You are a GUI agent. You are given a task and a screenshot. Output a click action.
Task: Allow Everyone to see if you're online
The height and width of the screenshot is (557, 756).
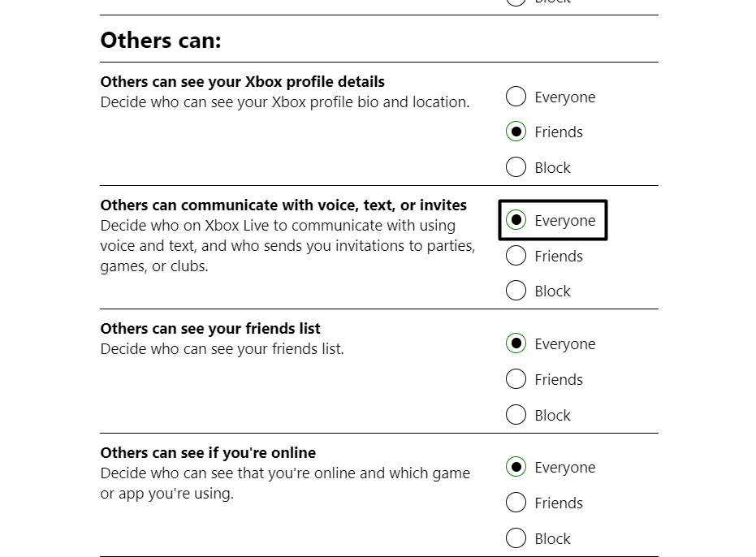[x=516, y=468]
